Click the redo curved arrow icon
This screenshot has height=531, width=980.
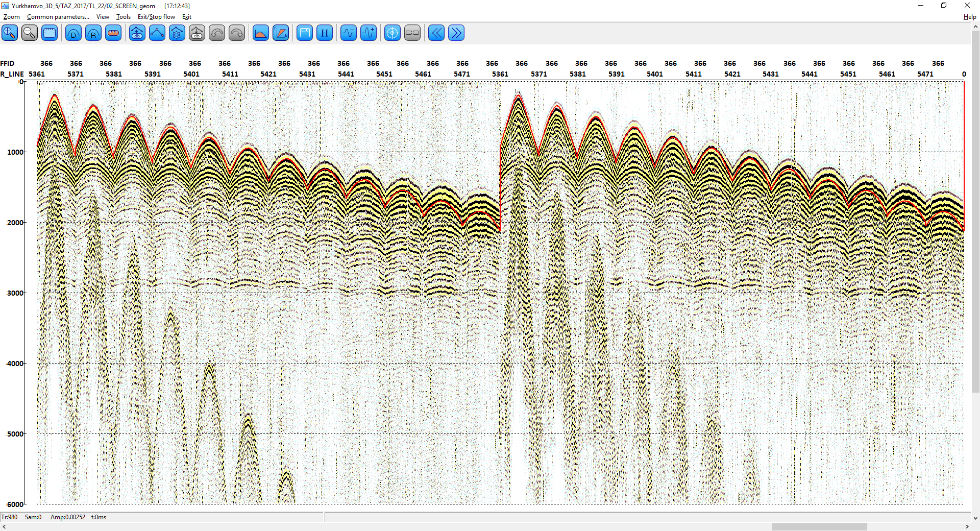point(237,33)
